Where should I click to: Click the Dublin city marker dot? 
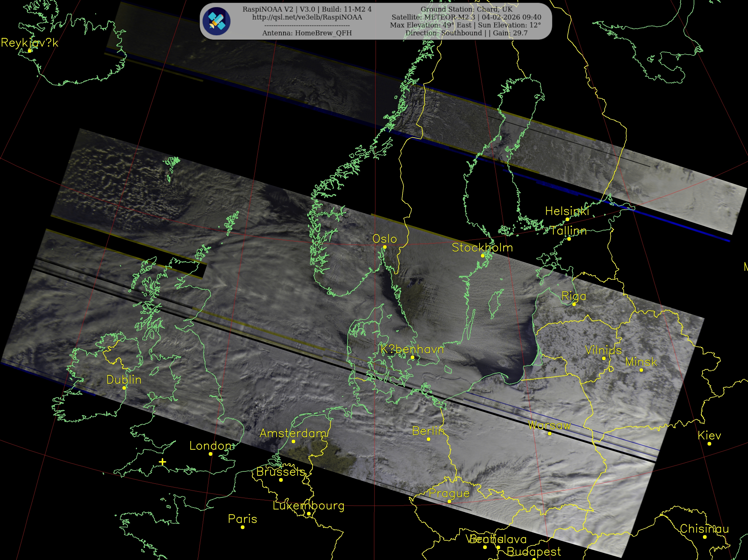[x=124, y=388]
